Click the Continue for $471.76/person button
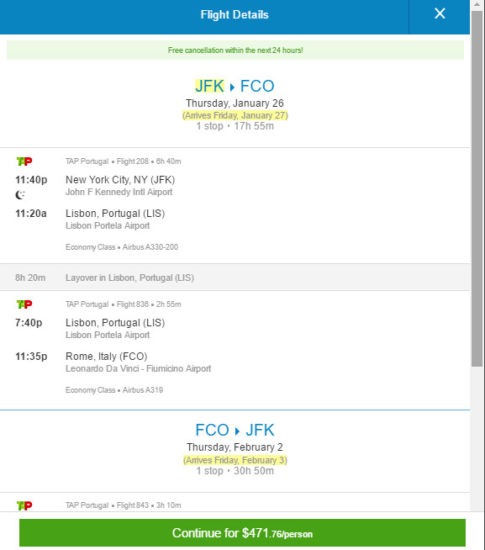This screenshot has height=550, width=485. click(242, 533)
